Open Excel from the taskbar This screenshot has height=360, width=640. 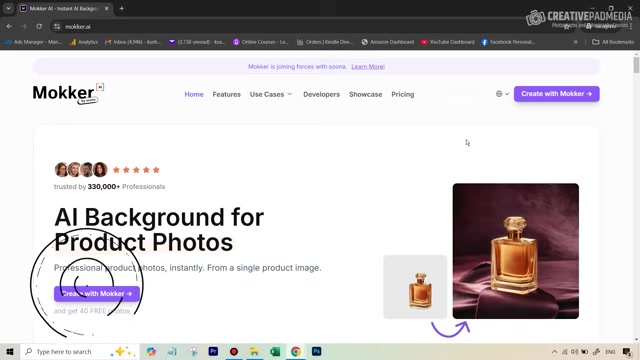coord(275,351)
